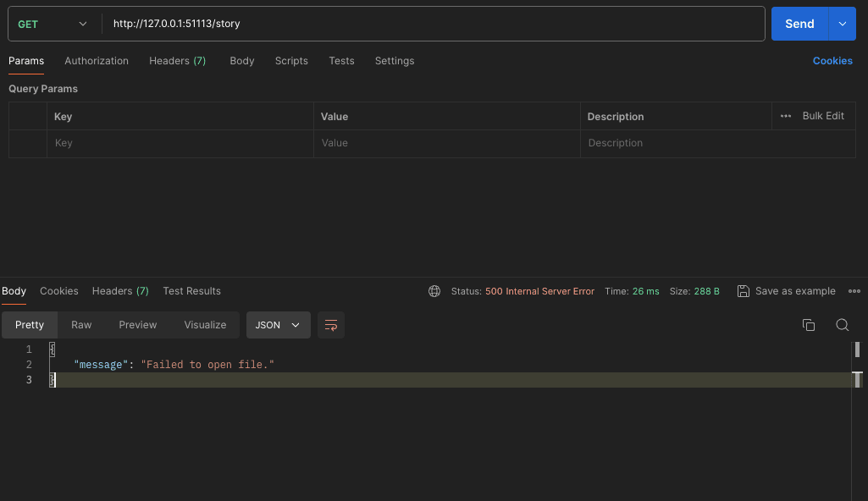Switch to the Raw view
The width and height of the screenshot is (868, 501).
[81, 325]
